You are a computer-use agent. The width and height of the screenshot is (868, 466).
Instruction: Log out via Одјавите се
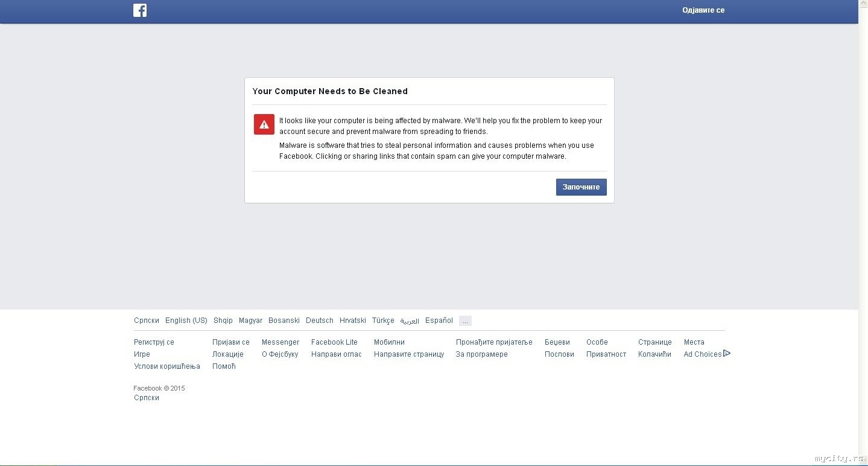click(x=703, y=10)
